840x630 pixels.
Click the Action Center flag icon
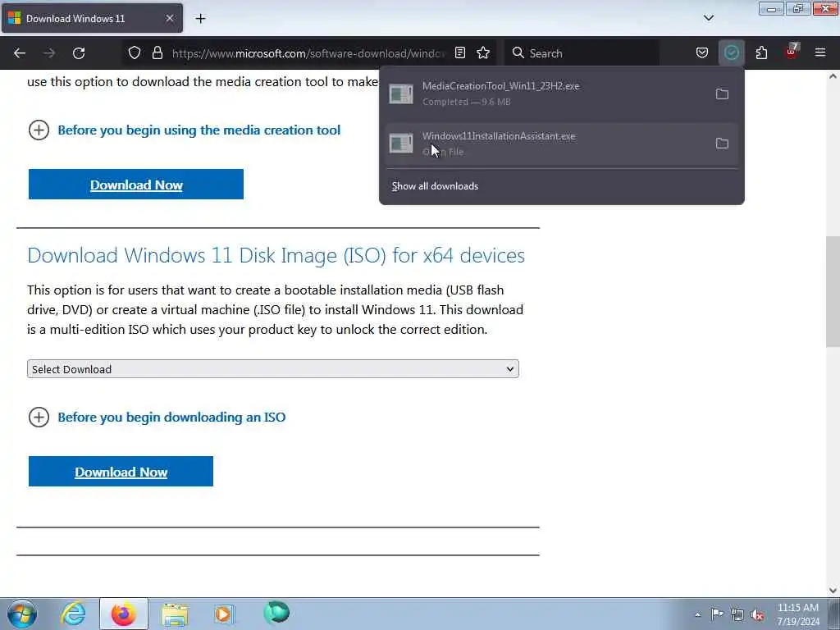[717, 614]
